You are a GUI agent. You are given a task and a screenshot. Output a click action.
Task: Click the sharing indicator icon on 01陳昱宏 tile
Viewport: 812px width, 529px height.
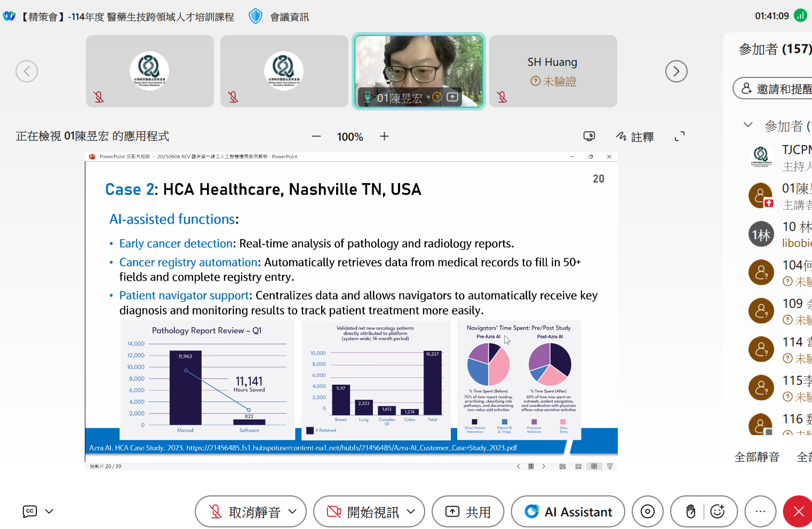coord(452,97)
